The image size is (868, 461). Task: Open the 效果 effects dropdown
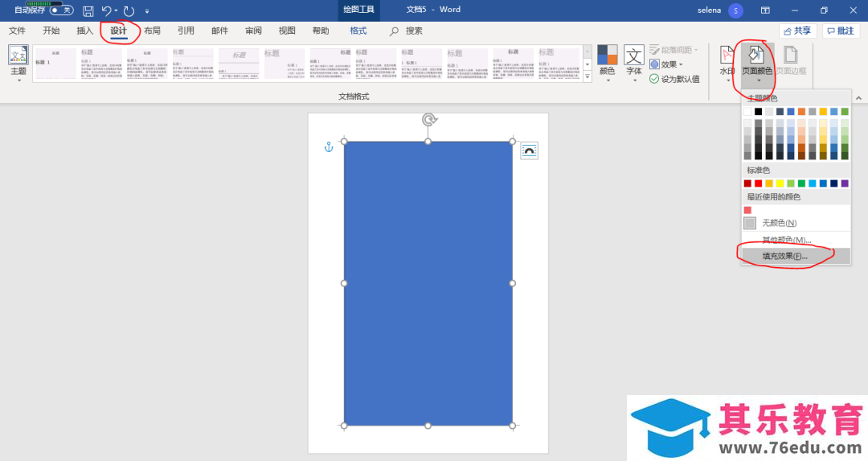[666, 64]
